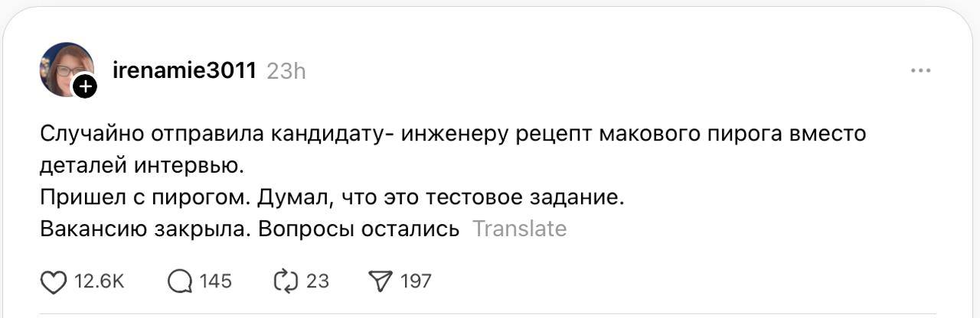Click the first line starting with "Случайно отправила"
This screenshot has height=318, width=980.
click(452, 134)
